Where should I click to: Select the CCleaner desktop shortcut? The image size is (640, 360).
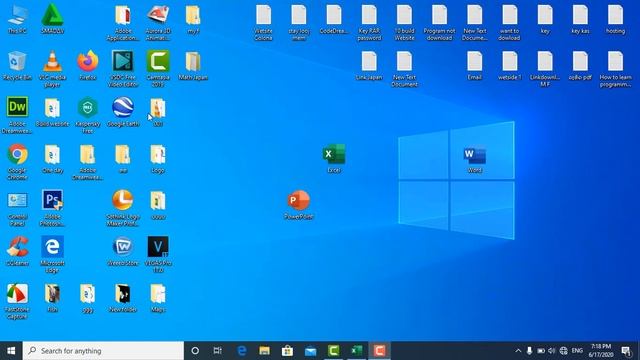17,251
